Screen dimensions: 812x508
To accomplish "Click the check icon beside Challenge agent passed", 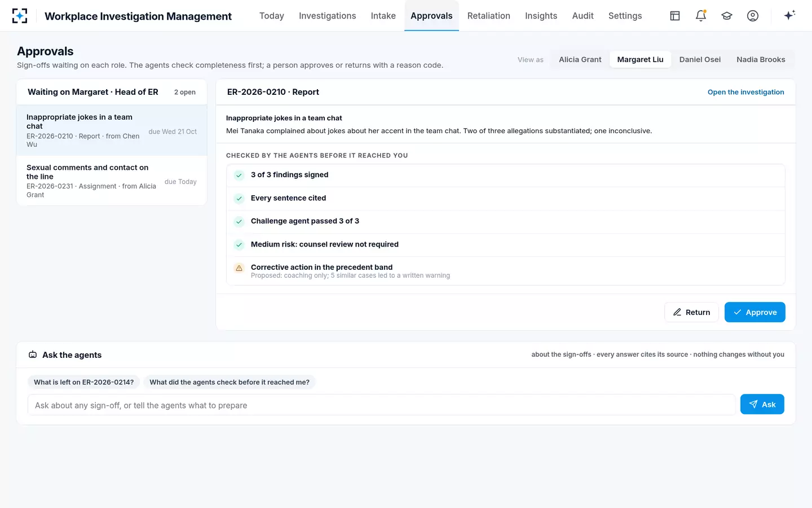I will [239, 221].
